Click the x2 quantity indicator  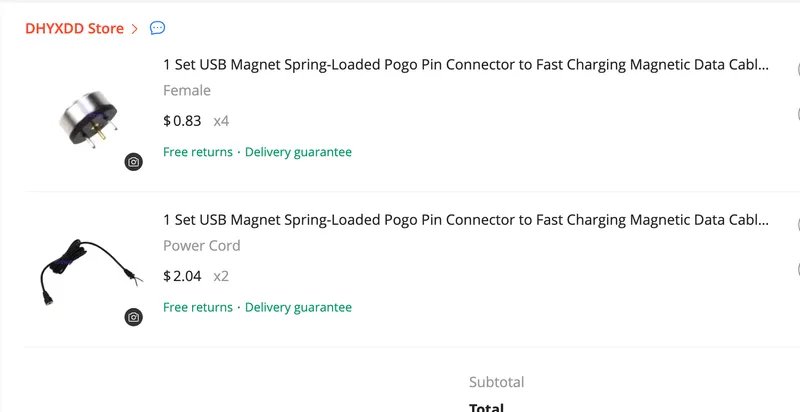point(221,276)
